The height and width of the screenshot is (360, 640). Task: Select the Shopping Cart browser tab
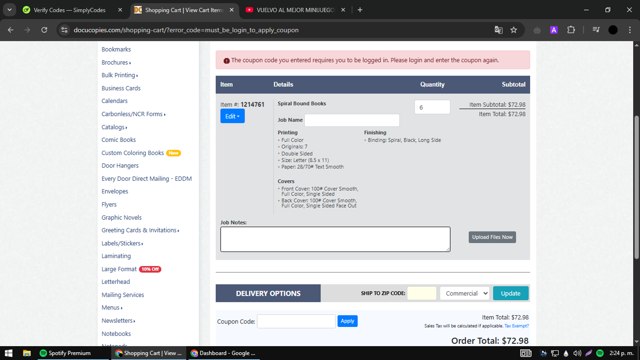pyautogui.click(x=183, y=10)
